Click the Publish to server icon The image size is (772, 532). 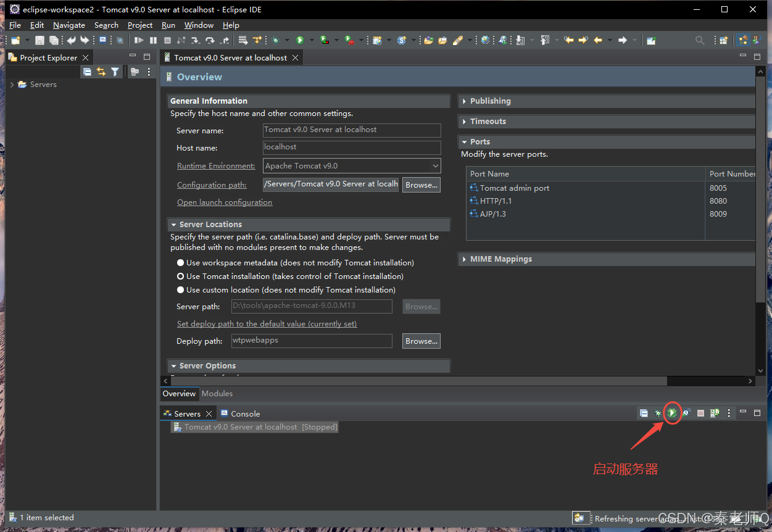[x=715, y=413]
